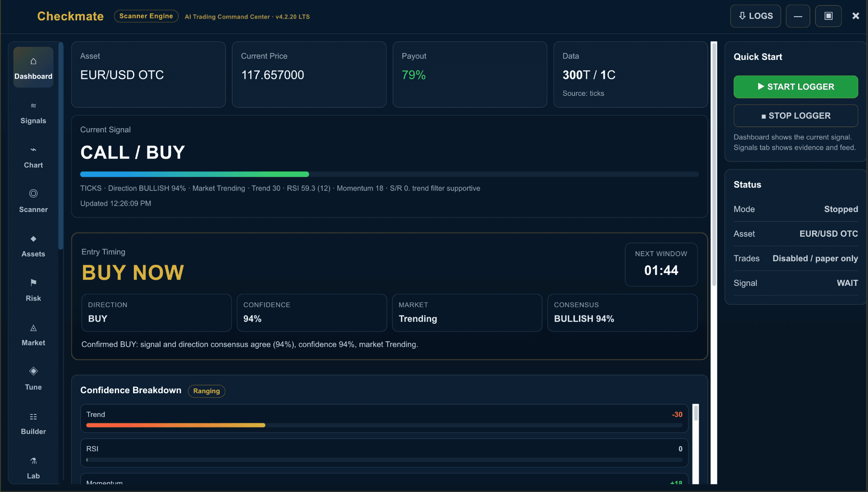The height and width of the screenshot is (492, 868).
Task: Click the Current Price 117.657000 value
Action: tap(273, 75)
